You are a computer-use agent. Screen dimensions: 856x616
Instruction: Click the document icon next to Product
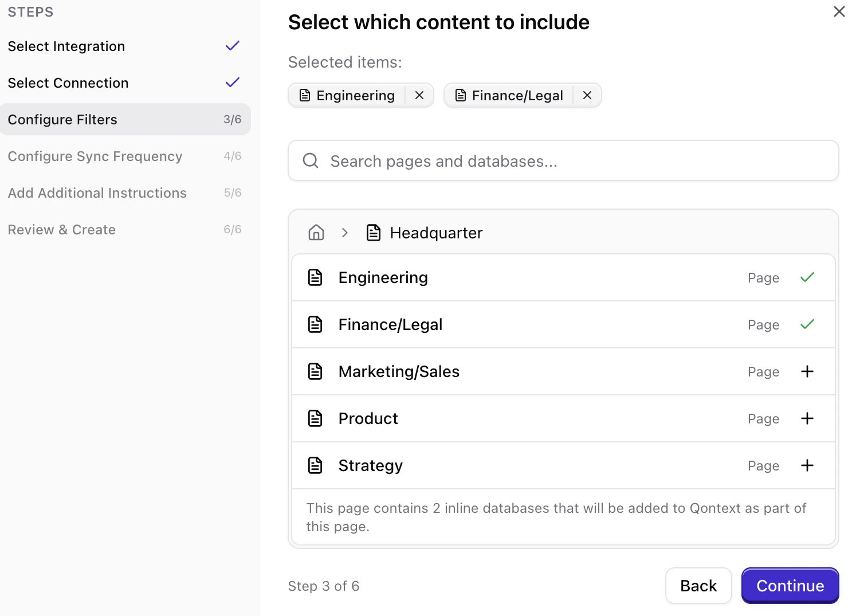tap(315, 418)
